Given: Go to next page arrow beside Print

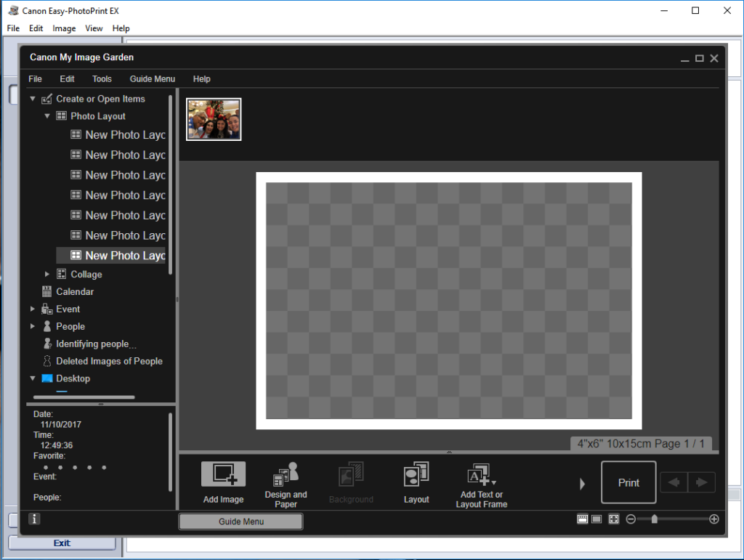Looking at the screenshot, I should tap(701, 483).
